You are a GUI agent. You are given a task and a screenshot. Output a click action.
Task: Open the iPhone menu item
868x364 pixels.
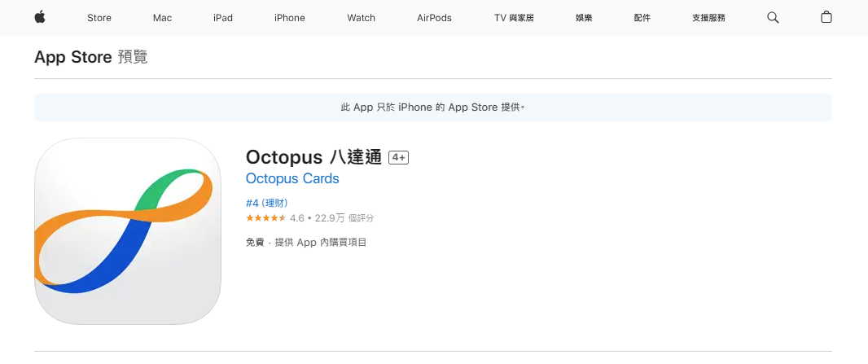click(289, 18)
